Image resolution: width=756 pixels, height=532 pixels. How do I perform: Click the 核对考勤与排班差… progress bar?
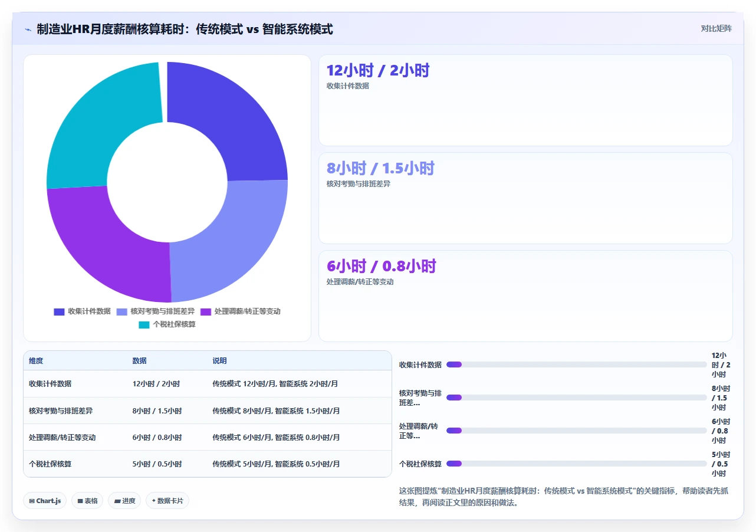pyautogui.click(x=576, y=398)
